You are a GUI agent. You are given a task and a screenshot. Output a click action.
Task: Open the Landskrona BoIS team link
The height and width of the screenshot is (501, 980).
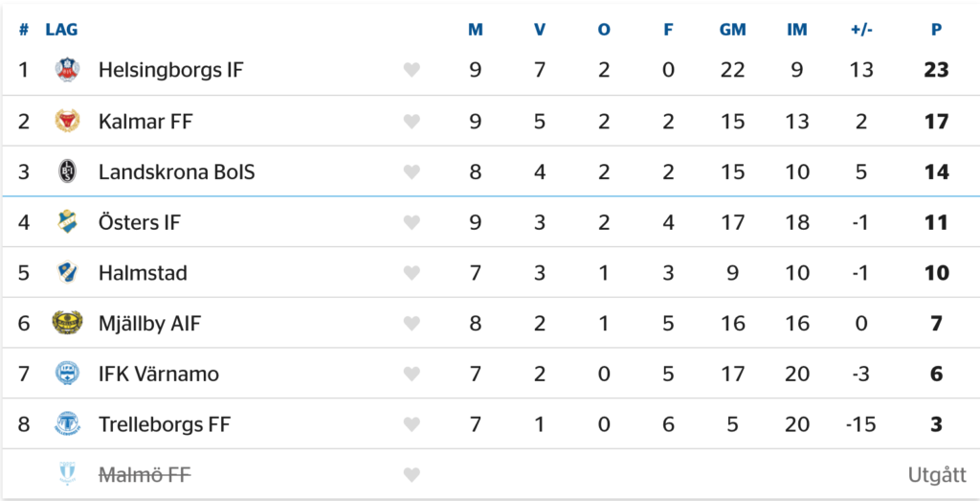click(176, 172)
